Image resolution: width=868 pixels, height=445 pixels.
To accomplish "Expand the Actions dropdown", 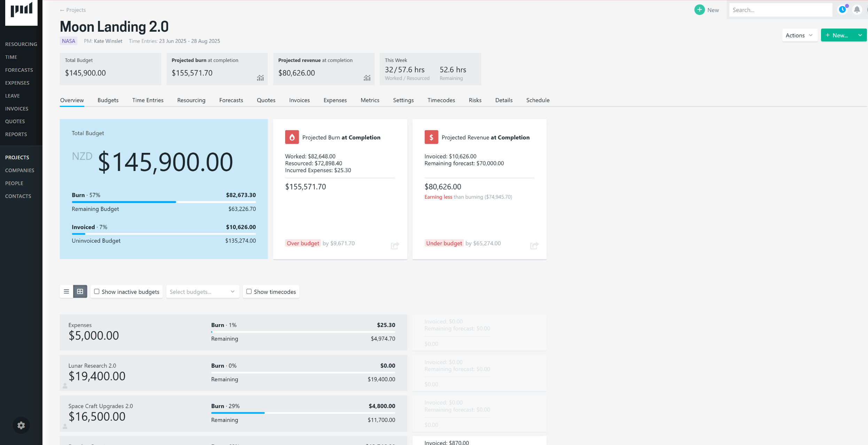I will coord(799,35).
